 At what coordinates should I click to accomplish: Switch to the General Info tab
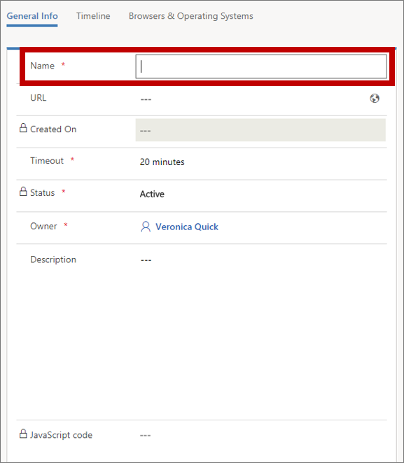(x=32, y=16)
